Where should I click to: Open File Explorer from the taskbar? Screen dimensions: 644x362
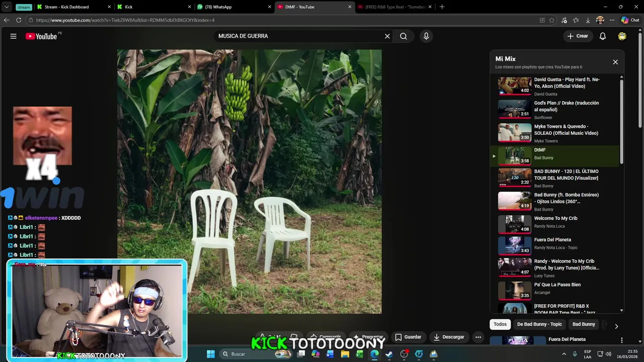tap(345, 354)
